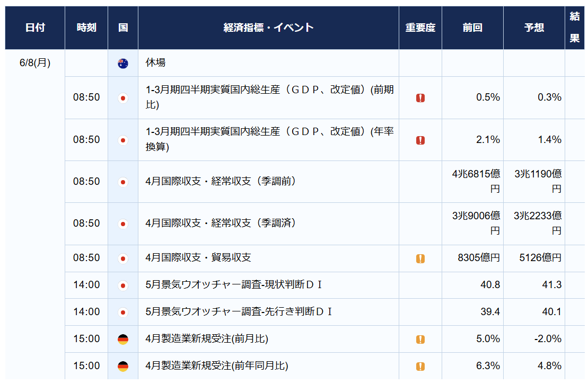The image size is (588, 384).
Task: Click forecast value 0.3%
Action: pos(549,97)
